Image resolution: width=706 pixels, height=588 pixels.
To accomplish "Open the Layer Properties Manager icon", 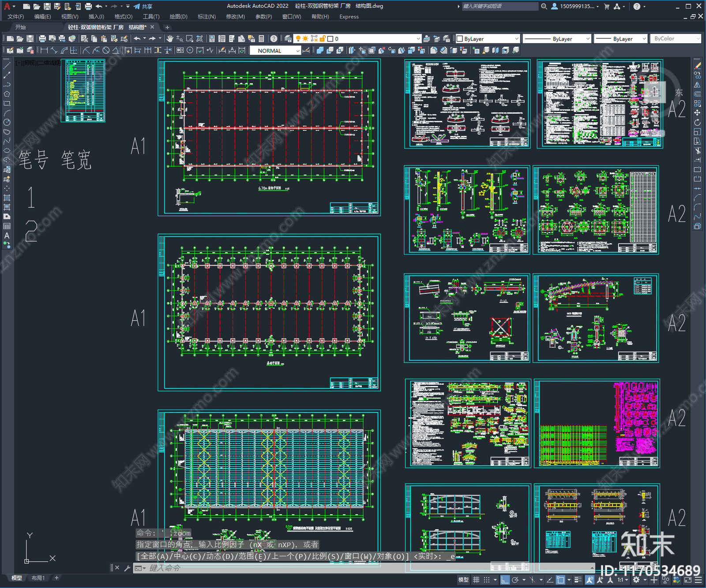I will tap(288, 39).
